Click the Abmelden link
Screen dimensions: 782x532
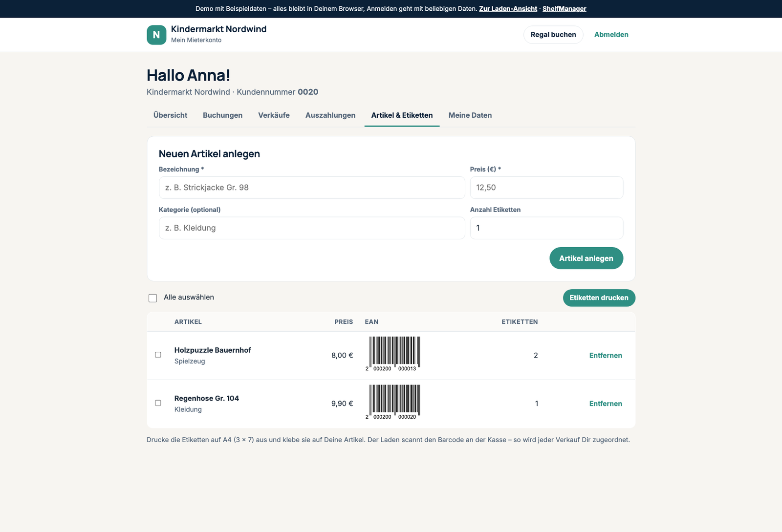point(611,35)
